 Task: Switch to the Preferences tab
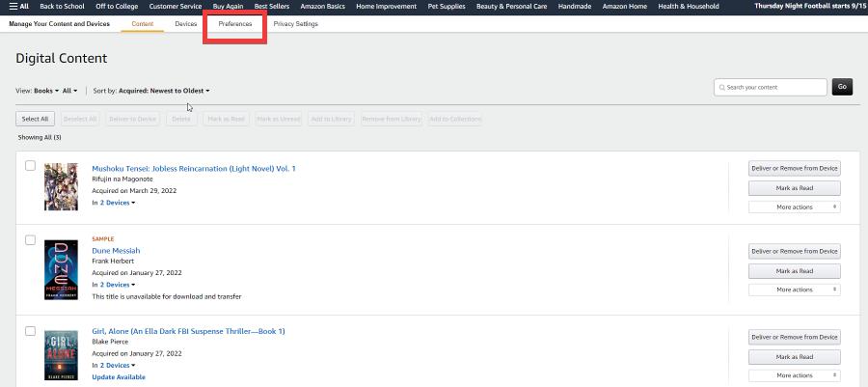pyautogui.click(x=235, y=24)
